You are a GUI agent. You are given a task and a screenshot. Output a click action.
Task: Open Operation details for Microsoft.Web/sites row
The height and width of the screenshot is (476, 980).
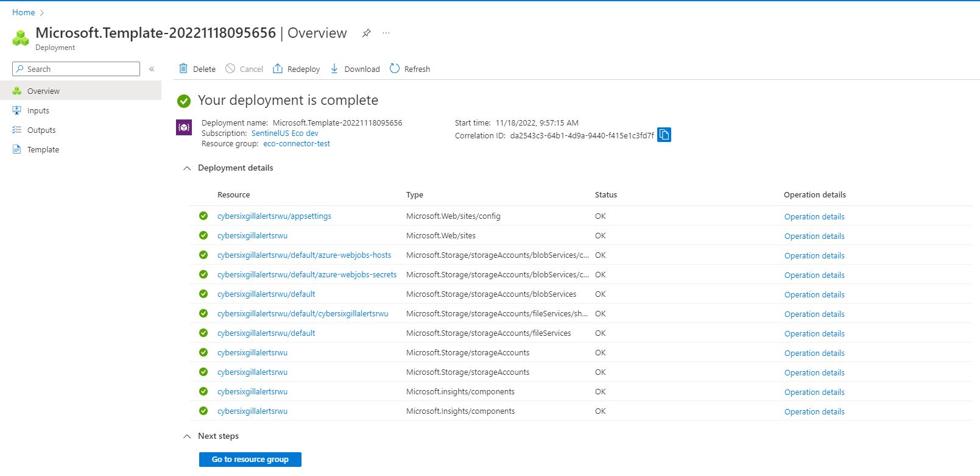tap(814, 236)
